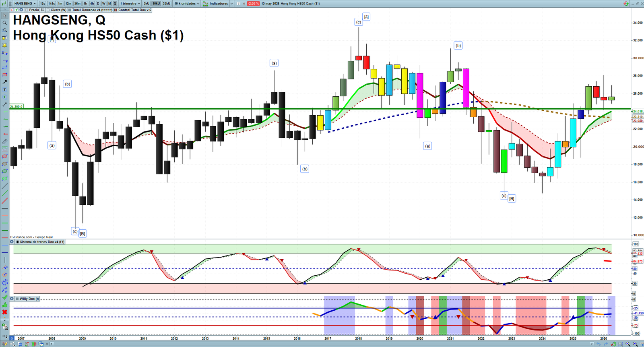Switch to the 4h timeframe
Screen dimensions: 644x347
click(x=92, y=4)
